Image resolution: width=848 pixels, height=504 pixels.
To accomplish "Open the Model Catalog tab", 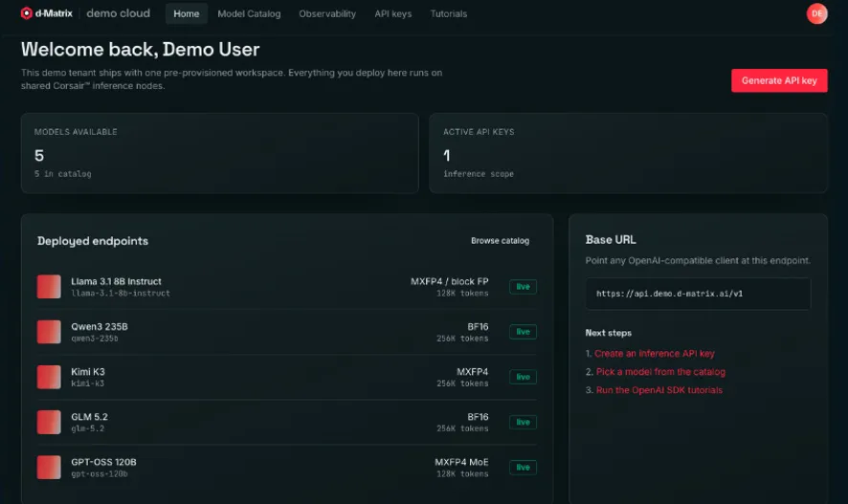I will [249, 14].
